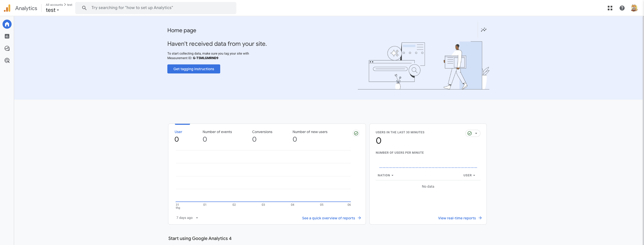Select the Number of new users tab

click(310, 136)
